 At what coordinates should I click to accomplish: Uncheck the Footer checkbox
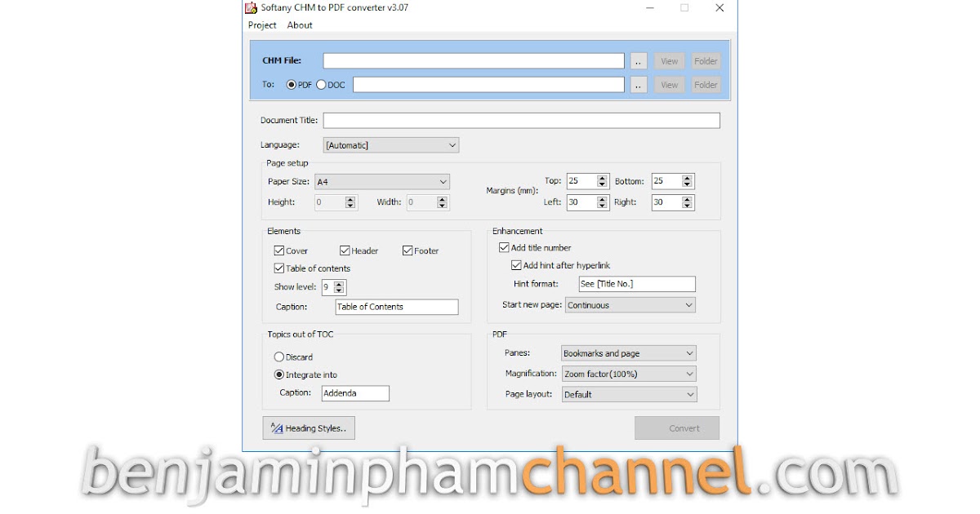point(408,251)
